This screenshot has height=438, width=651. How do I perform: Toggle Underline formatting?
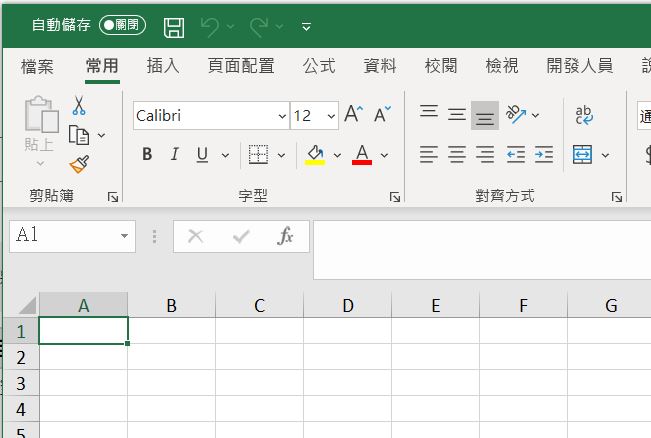point(202,154)
